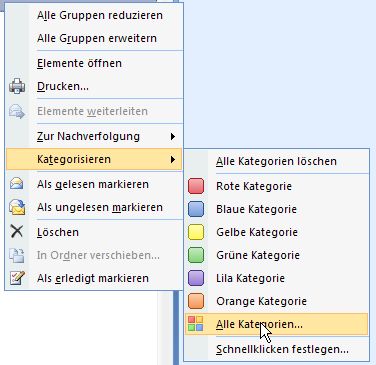
Task: Open Schnellklicken festlegen...
Action: click(x=282, y=349)
